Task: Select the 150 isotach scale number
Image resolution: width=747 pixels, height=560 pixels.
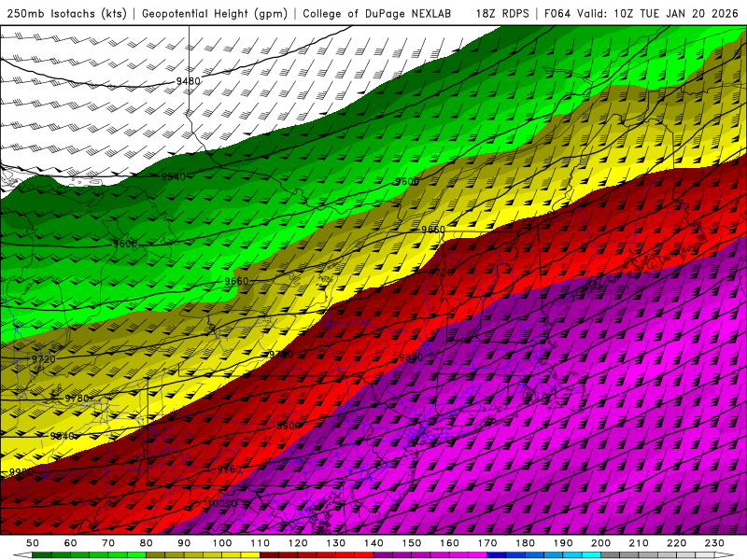Action: (x=412, y=543)
